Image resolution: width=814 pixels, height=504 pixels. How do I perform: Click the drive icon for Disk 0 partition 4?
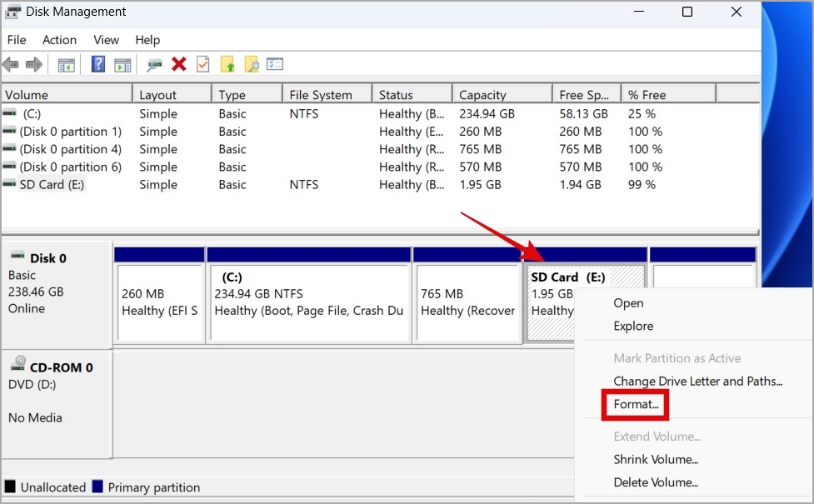[9, 148]
